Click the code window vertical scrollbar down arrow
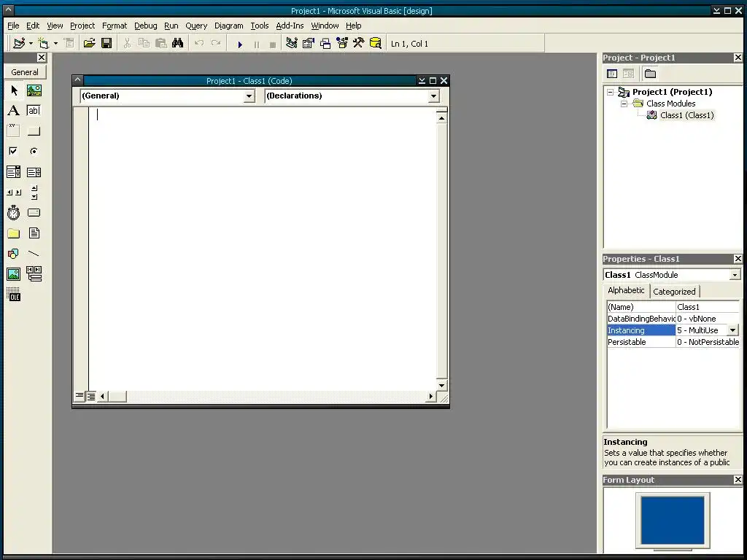The height and width of the screenshot is (560, 747). tap(441, 385)
